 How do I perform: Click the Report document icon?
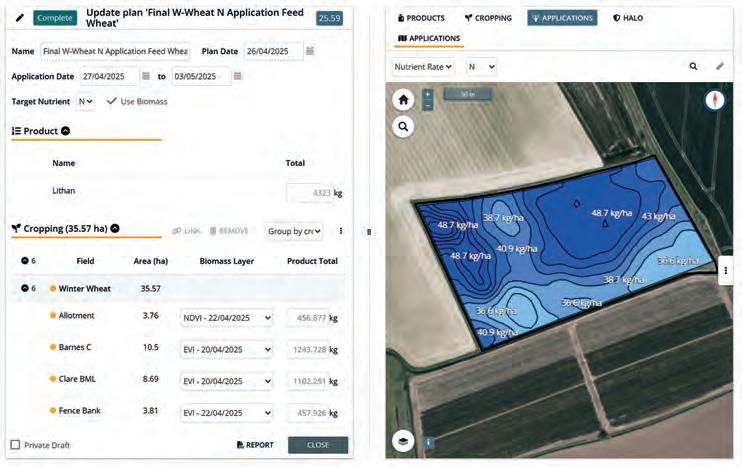tap(240, 445)
